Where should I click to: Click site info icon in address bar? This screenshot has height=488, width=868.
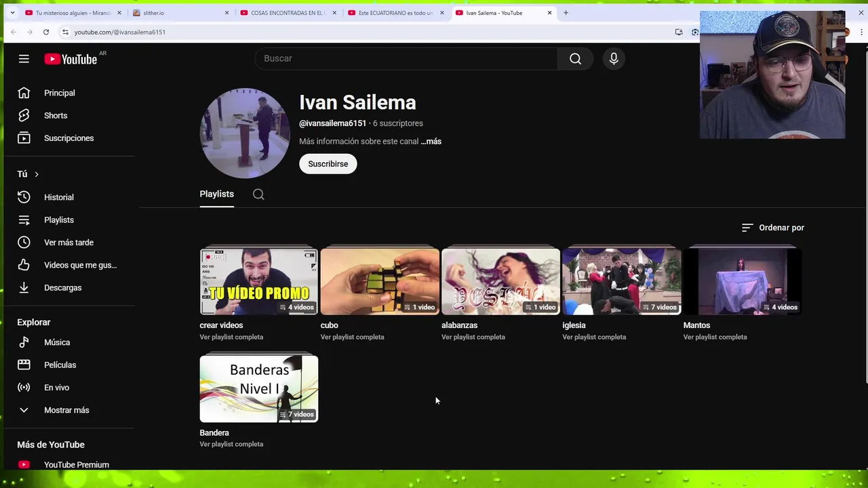(65, 32)
